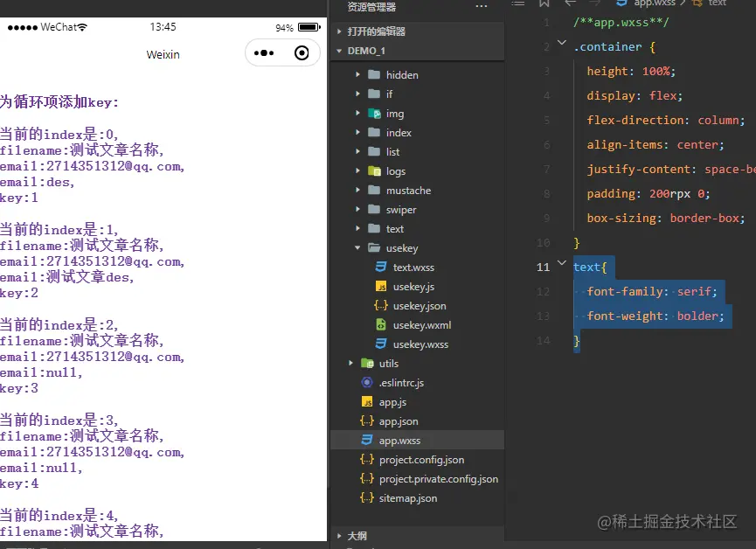The width and height of the screenshot is (756, 549).
Task: Expand the mustache folder arrow
Action: [x=357, y=190]
